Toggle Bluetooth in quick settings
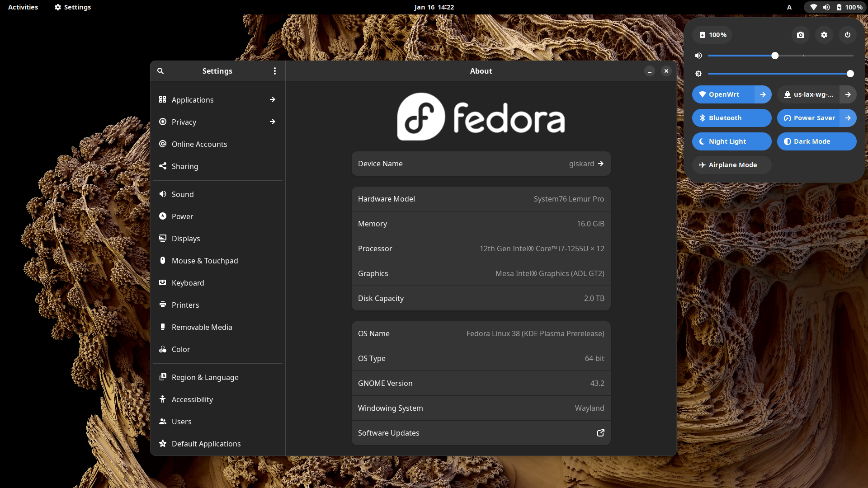The width and height of the screenshot is (868, 488). pos(731,118)
